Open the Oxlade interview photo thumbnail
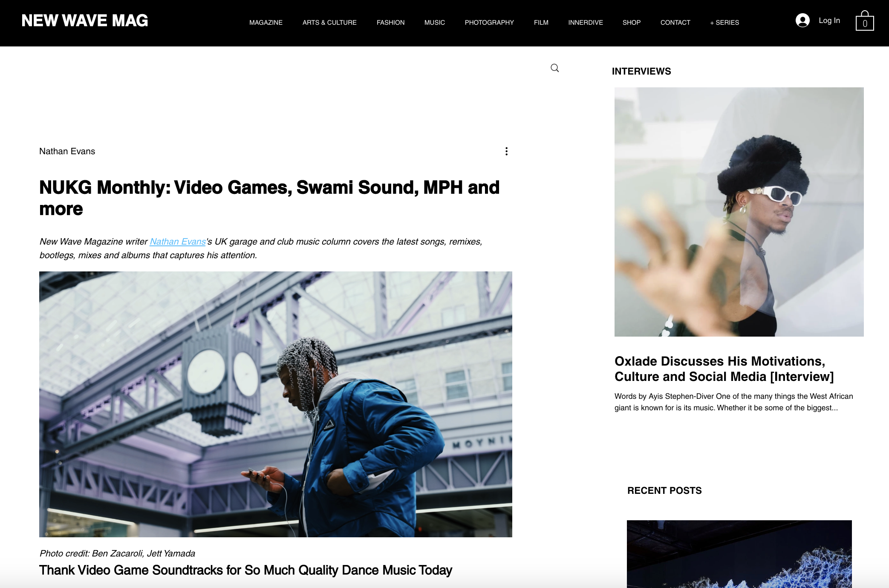This screenshot has width=889, height=588. [739, 212]
